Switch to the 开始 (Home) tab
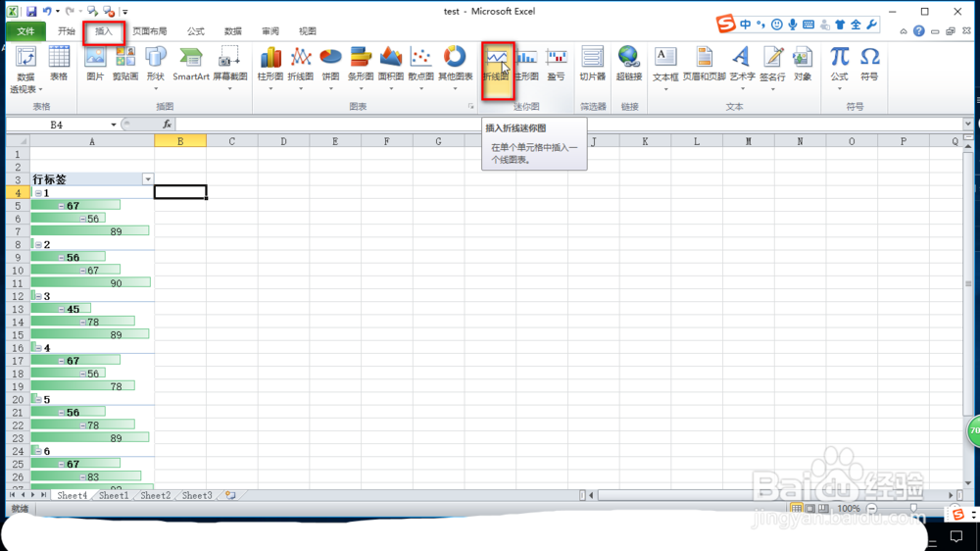 pos(67,31)
